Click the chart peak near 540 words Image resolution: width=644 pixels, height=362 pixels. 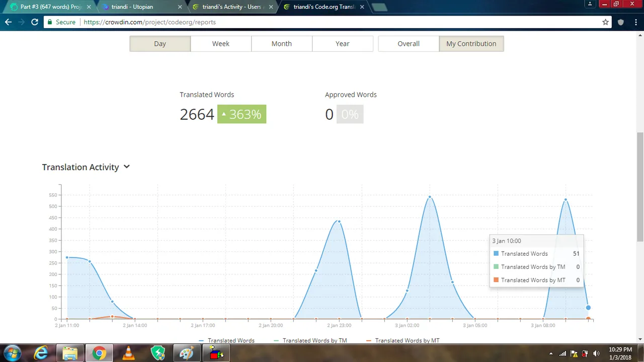pos(430,197)
